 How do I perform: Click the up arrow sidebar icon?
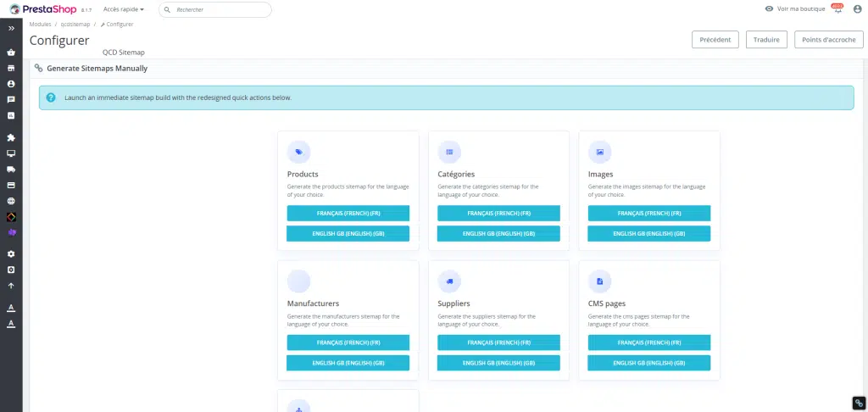pos(11,286)
